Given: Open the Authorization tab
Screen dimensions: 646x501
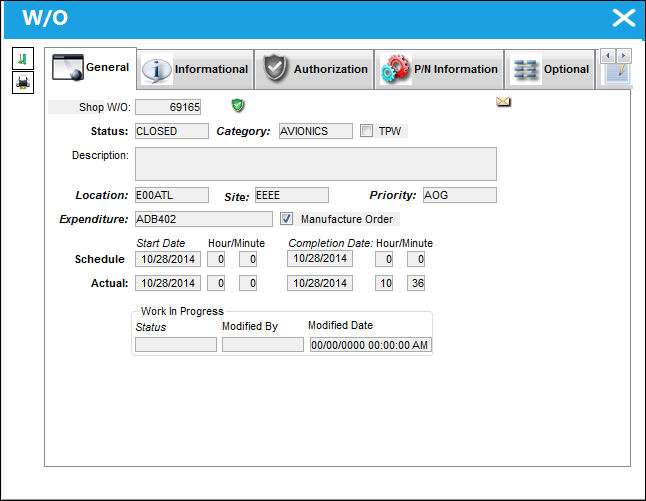Looking at the screenshot, I should coord(315,70).
